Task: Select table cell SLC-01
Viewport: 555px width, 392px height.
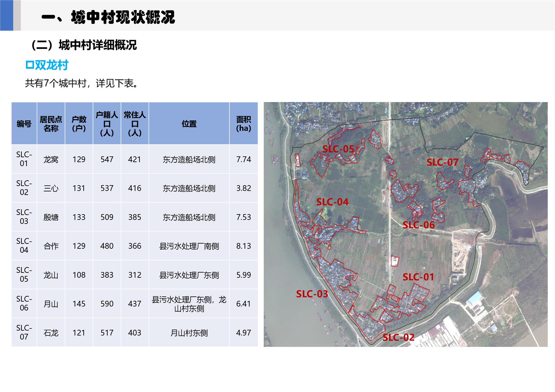Action: tap(24, 159)
